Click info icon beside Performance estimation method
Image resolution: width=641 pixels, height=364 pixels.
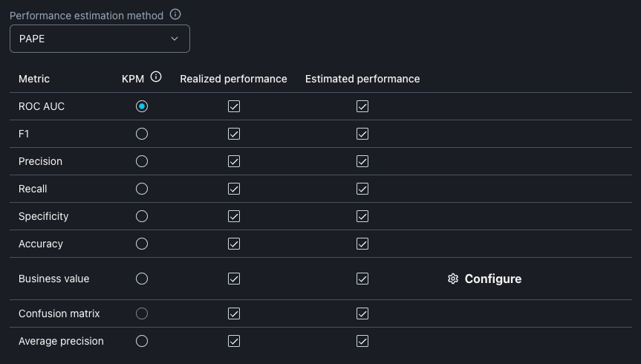coord(175,15)
